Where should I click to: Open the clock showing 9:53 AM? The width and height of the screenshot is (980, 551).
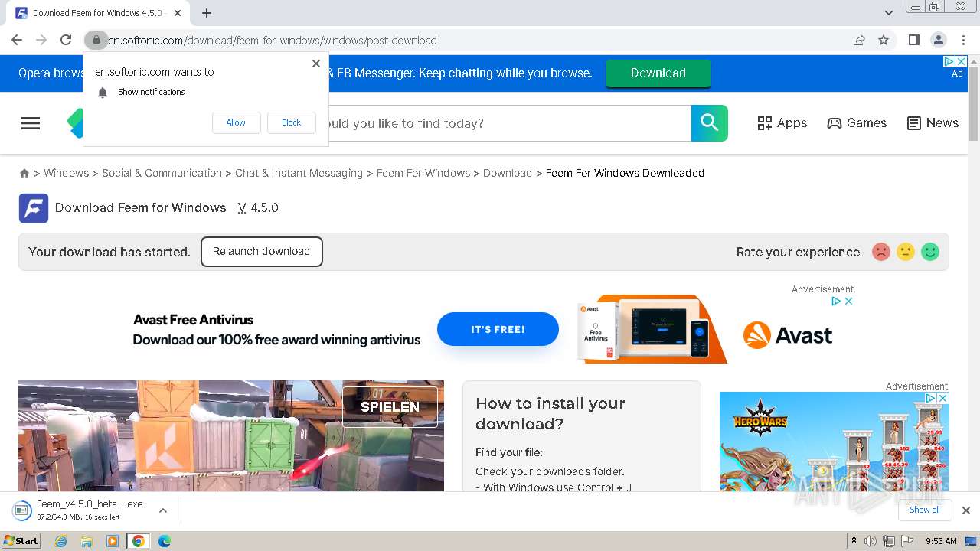(x=941, y=541)
